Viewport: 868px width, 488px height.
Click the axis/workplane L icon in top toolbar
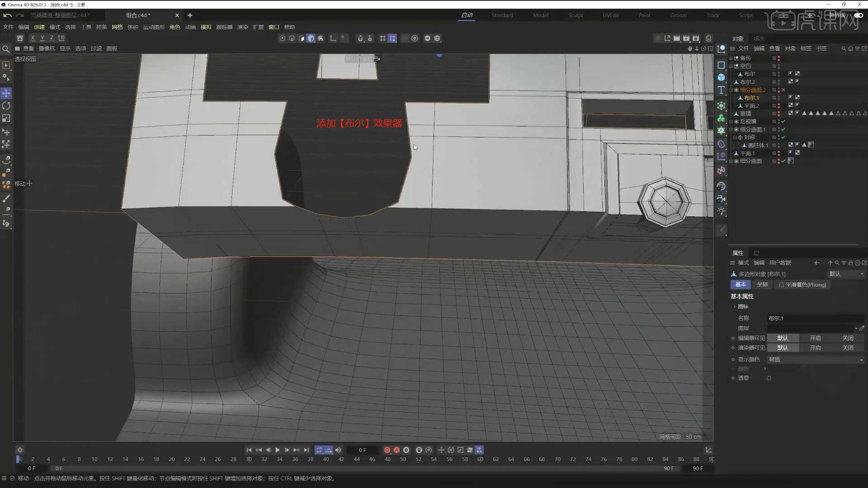click(333, 38)
